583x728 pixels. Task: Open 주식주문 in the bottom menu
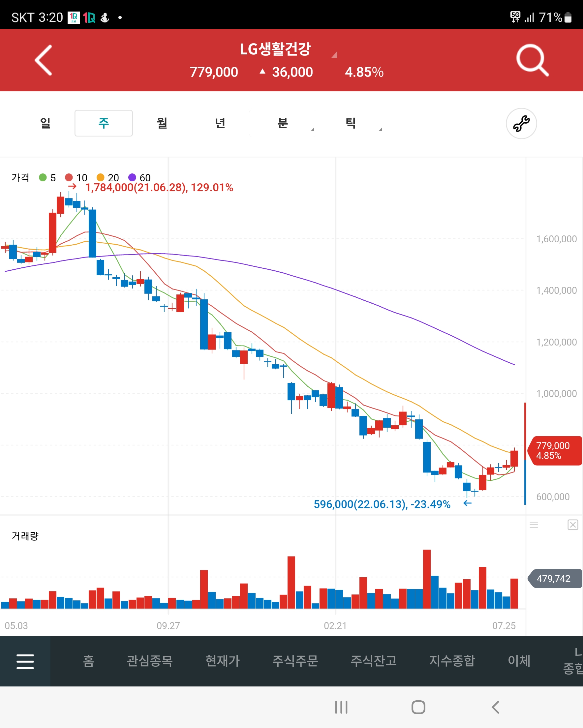click(295, 661)
